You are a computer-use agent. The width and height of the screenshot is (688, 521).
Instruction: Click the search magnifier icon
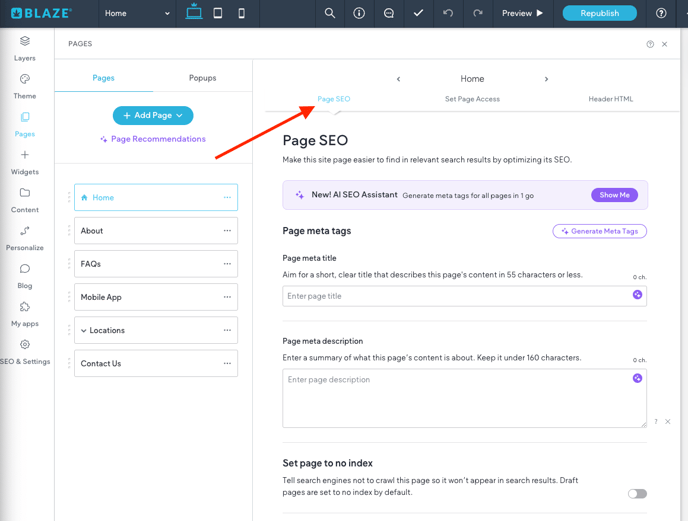coord(330,13)
